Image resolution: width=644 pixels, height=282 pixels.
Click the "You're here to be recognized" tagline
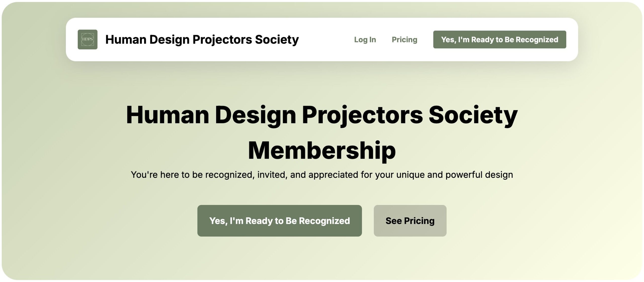[x=322, y=174]
